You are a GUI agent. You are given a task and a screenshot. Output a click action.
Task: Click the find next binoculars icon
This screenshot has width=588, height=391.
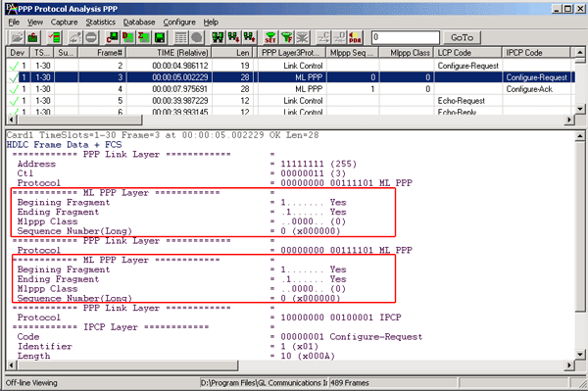click(x=233, y=37)
